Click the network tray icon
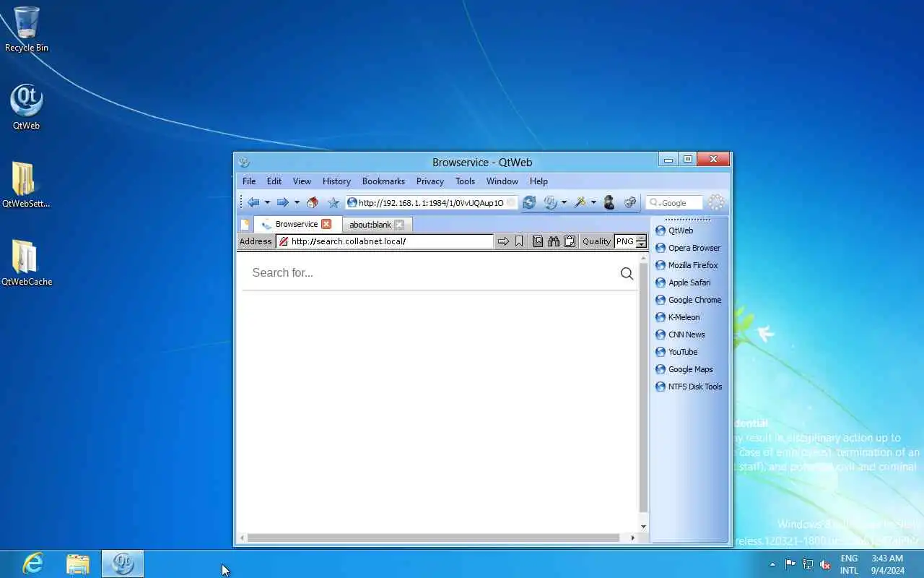 [808, 565]
